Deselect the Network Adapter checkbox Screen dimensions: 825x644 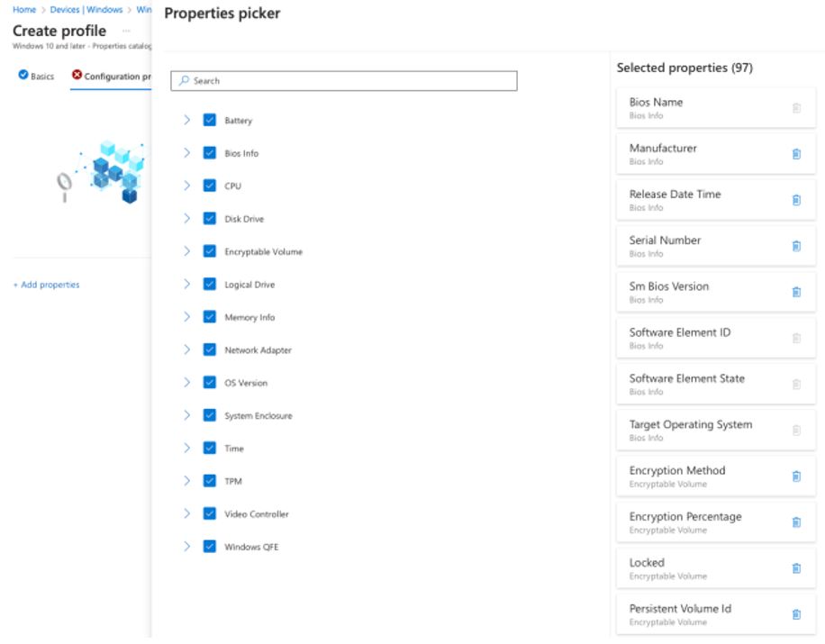click(210, 349)
